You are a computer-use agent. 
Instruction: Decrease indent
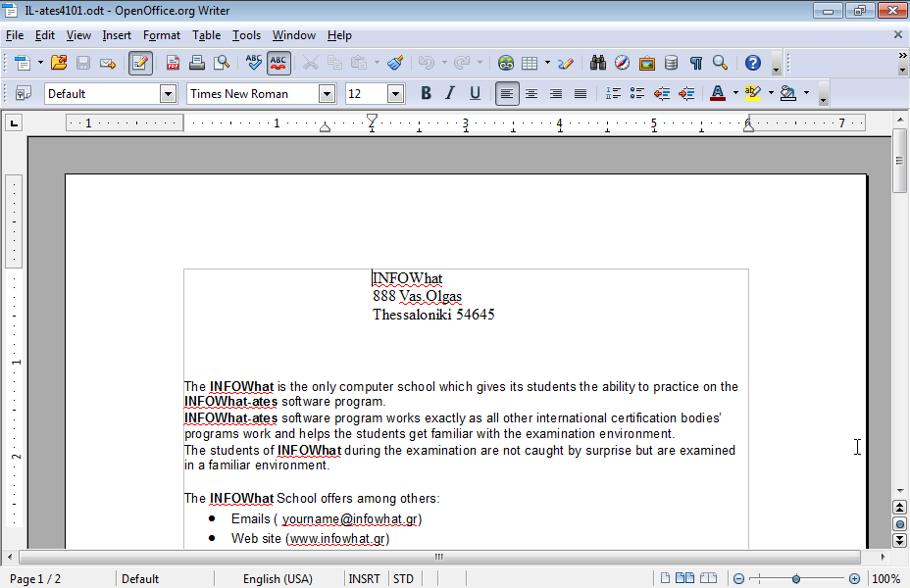[x=662, y=93]
